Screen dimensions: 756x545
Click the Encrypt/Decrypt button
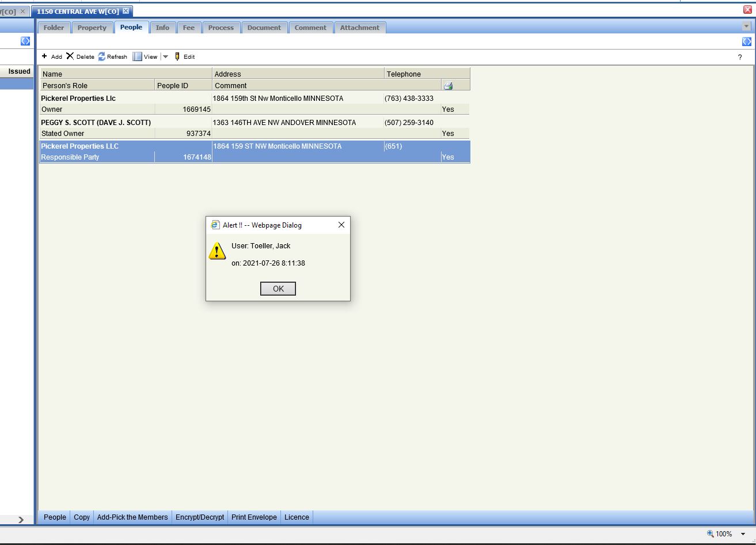pyautogui.click(x=200, y=517)
